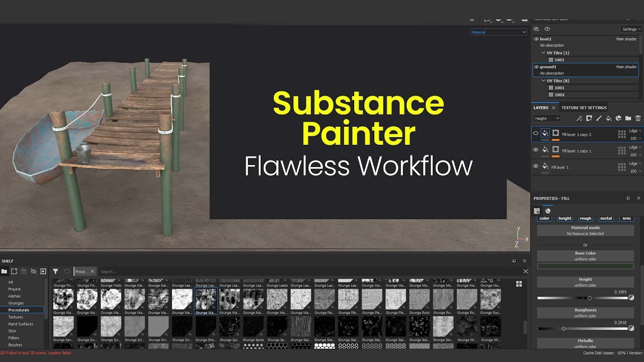Viewport: 644px width, 362px height.
Task: Select the Grunges shelf category
Action: [16, 303]
